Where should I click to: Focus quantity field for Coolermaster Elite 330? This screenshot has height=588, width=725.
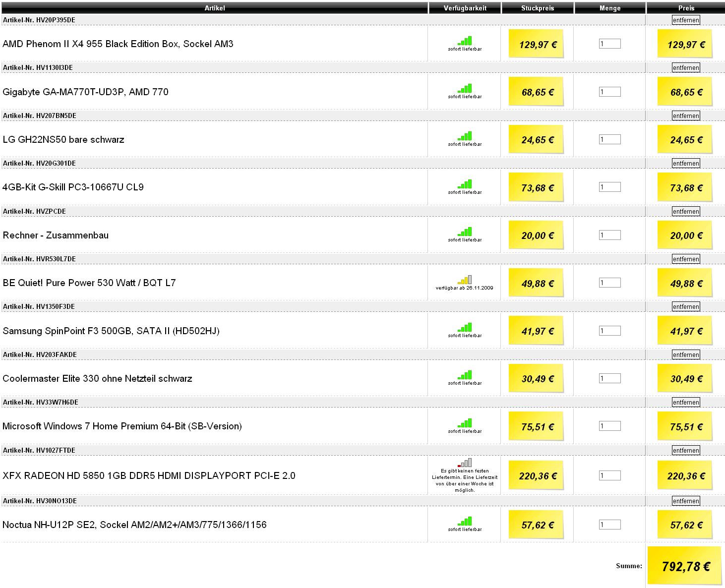tap(609, 378)
